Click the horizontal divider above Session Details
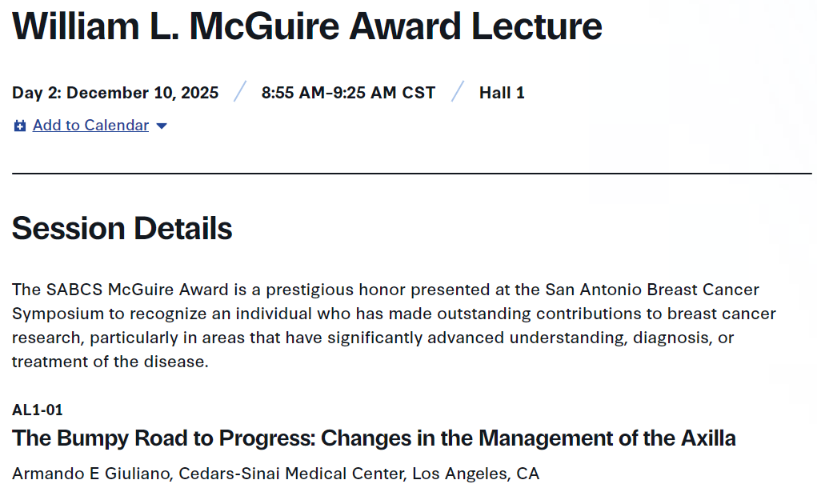 411,174
